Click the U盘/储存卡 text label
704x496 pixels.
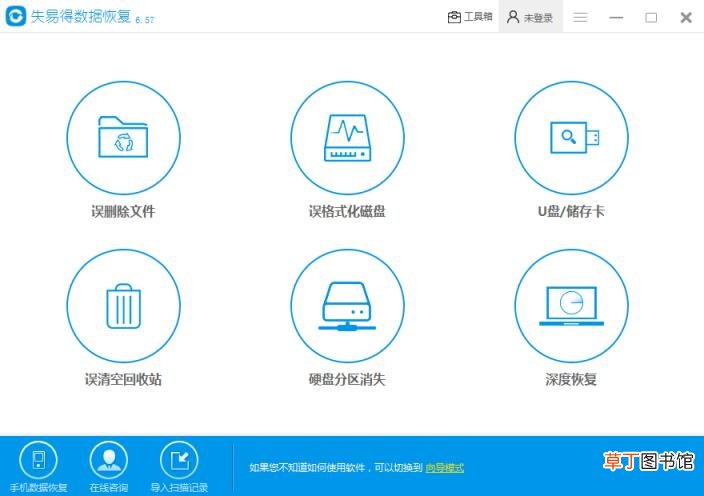tap(571, 211)
